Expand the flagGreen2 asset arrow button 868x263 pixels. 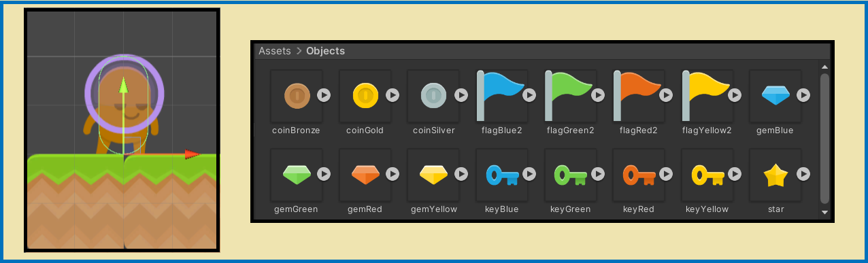tap(598, 95)
